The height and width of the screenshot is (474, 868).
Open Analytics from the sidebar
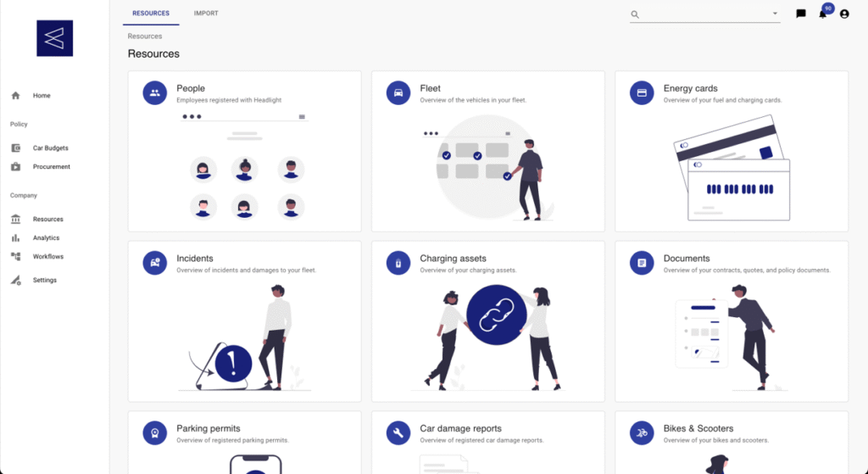(x=46, y=238)
